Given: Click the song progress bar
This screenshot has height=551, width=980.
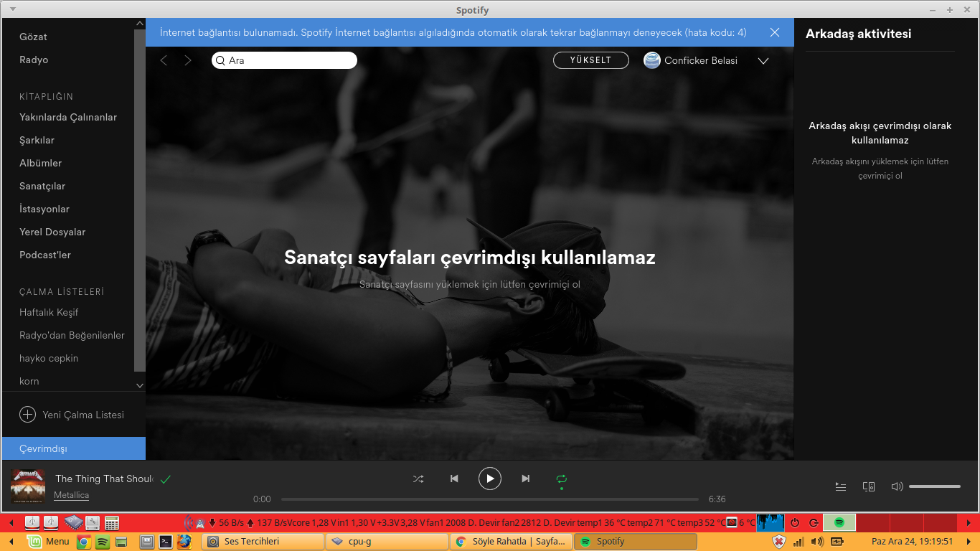Looking at the screenshot, I should 490,499.
